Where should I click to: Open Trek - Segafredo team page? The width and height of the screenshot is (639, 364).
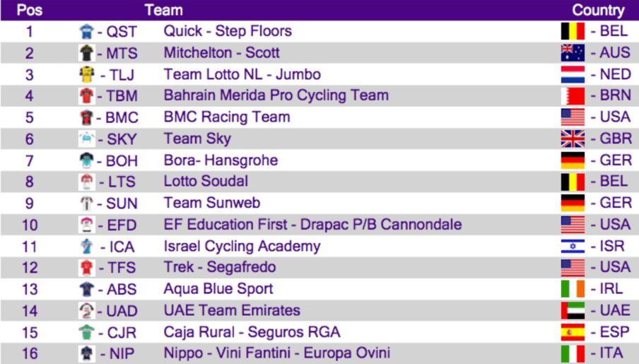[219, 268]
